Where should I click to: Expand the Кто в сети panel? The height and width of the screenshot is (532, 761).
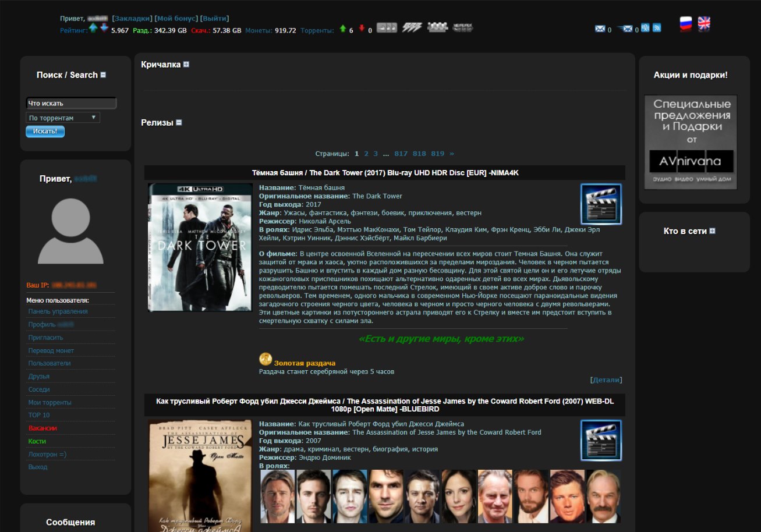pyautogui.click(x=712, y=231)
